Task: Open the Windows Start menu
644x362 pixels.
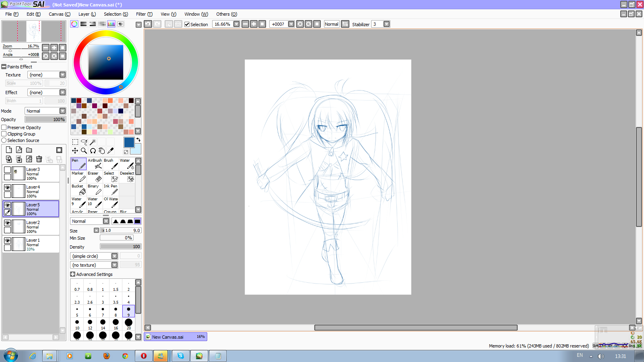Action: 11,356
